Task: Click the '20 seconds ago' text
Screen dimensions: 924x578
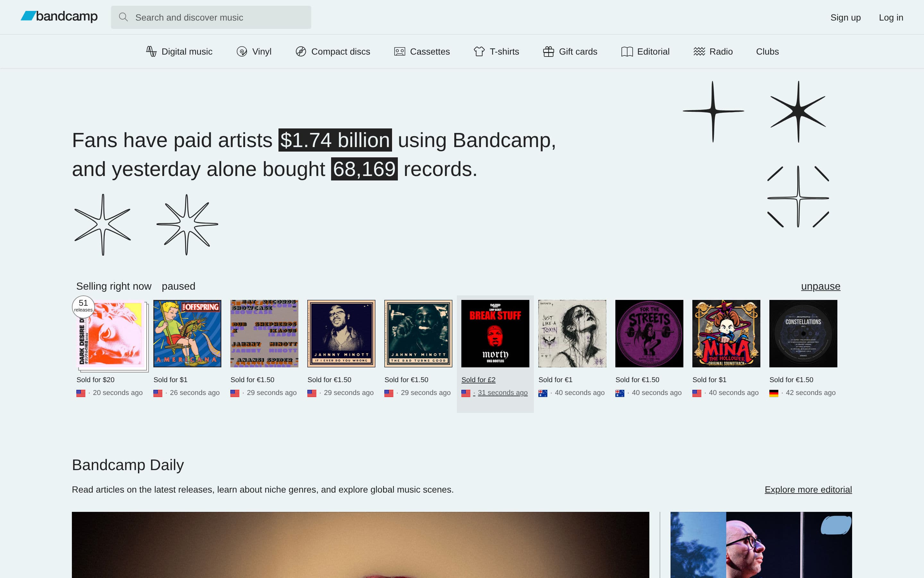Action: (118, 393)
